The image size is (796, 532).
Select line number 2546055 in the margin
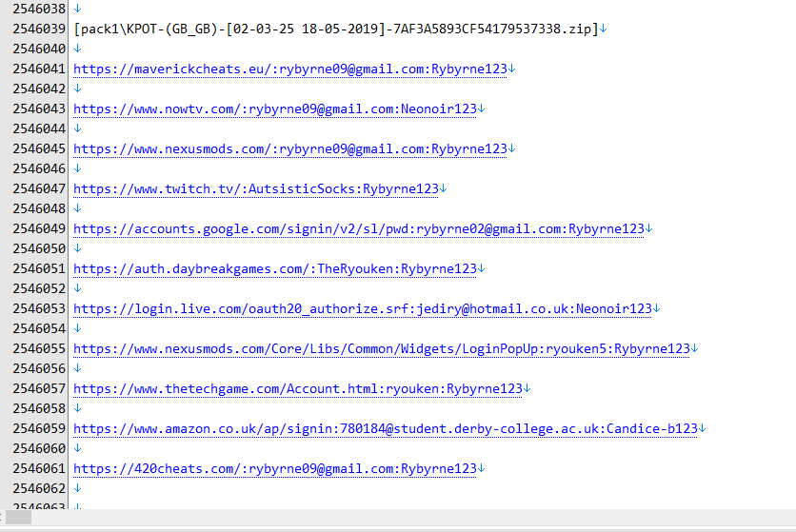[39, 349]
